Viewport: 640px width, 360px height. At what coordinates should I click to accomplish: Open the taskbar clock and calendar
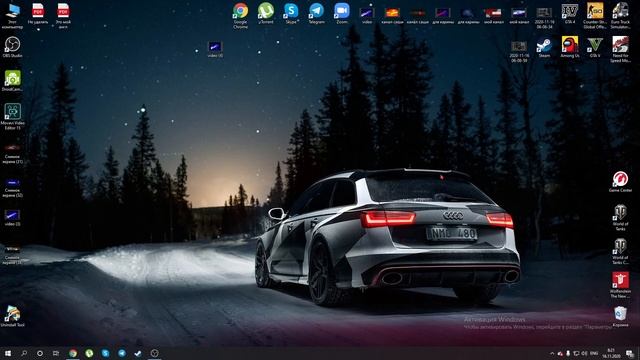click(611, 353)
